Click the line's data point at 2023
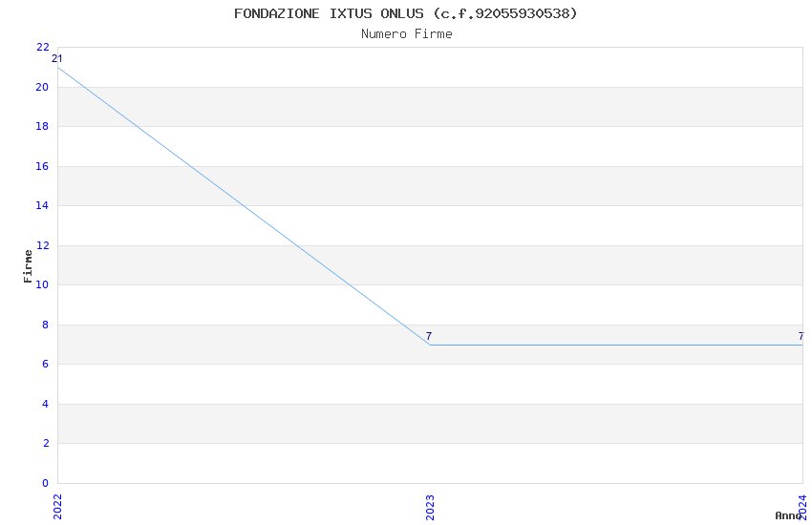Image resolution: width=812 pixels, height=525 pixels. (430, 345)
